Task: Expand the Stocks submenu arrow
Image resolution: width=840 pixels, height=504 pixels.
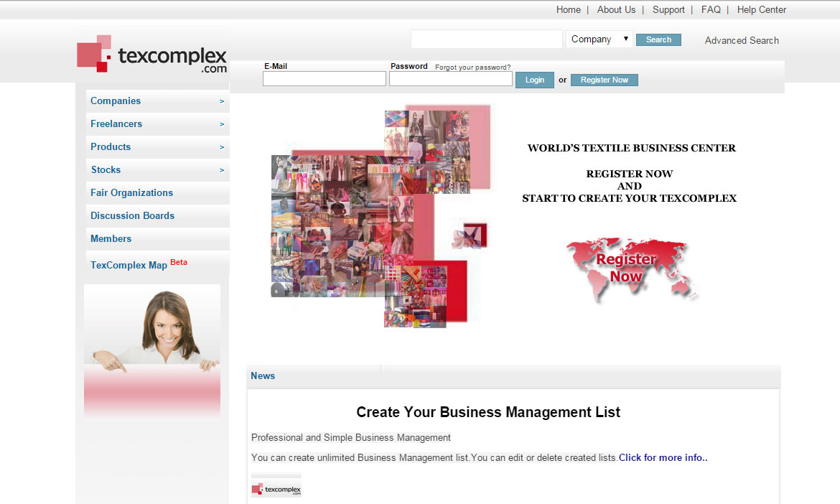Action: pyautogui.click(x=222, y=170)
